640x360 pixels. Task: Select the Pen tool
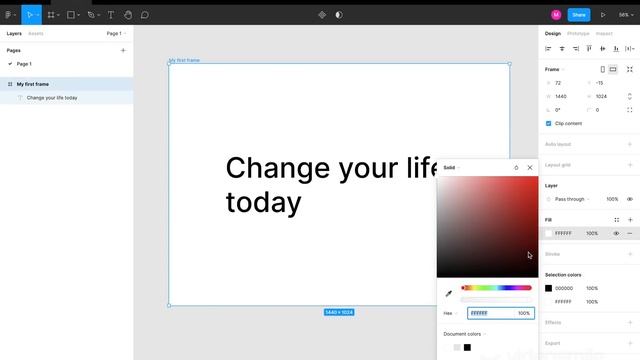pos(91,15)
